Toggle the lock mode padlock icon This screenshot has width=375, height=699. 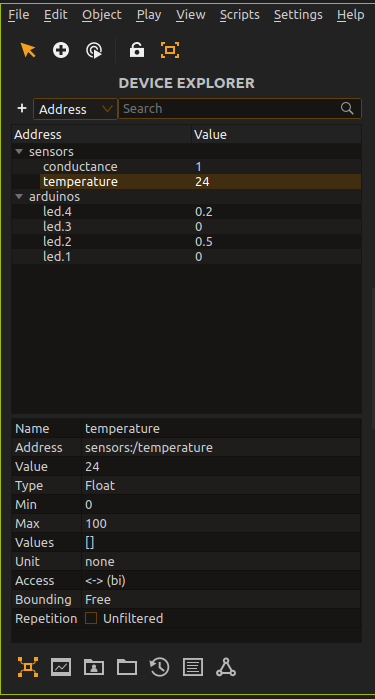click(137, 50)
